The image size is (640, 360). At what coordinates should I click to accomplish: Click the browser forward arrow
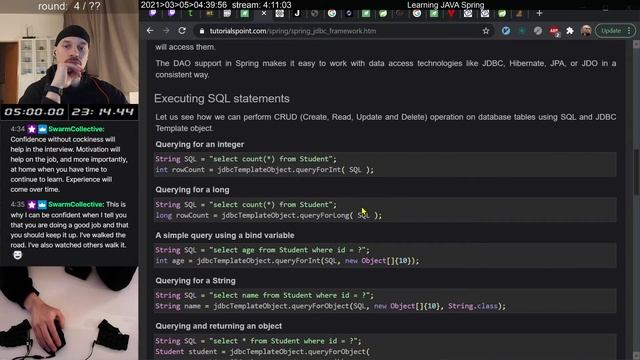coord(166,31)
